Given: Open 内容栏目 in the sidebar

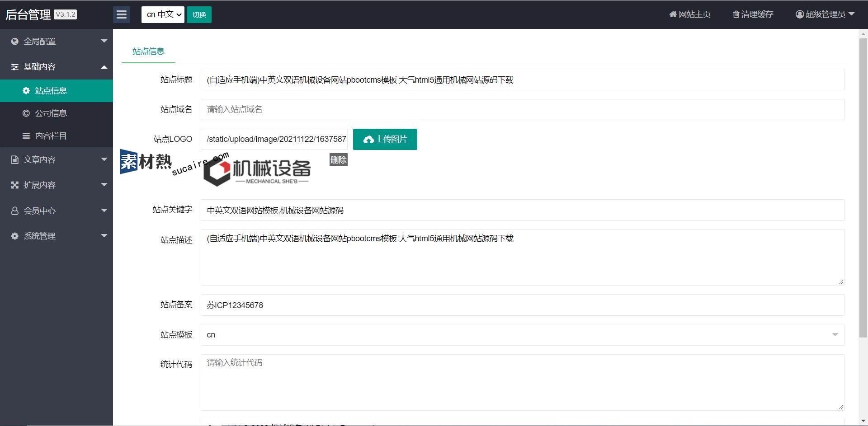Looking at the screenshot, I should click(51, 136).
